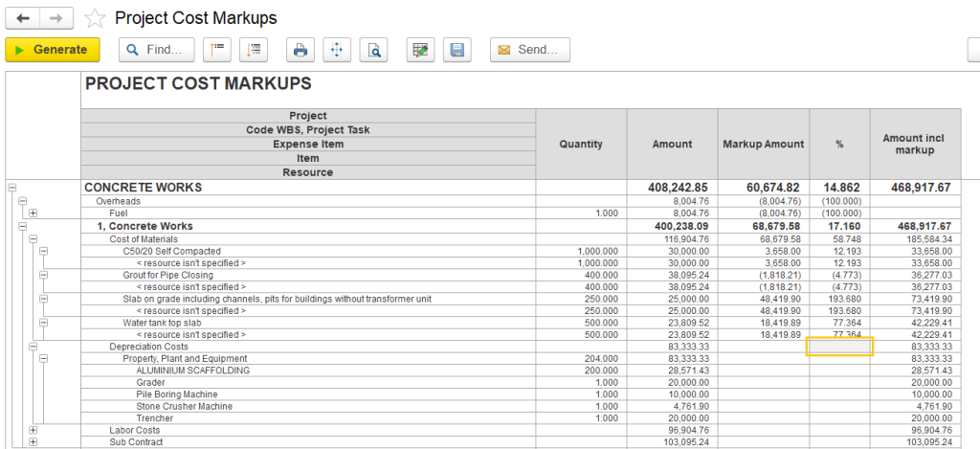Open print preview magnifier icon

374,50
